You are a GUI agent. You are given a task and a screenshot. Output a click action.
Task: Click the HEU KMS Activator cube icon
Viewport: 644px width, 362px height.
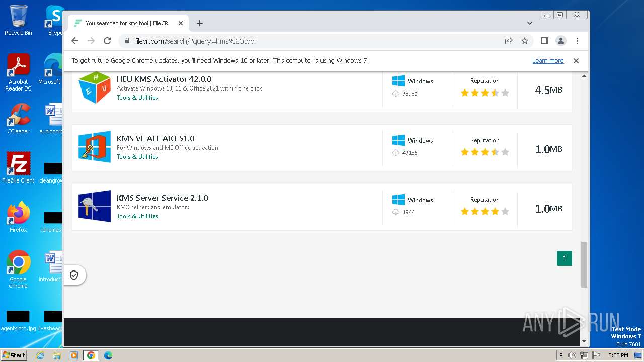95,87
